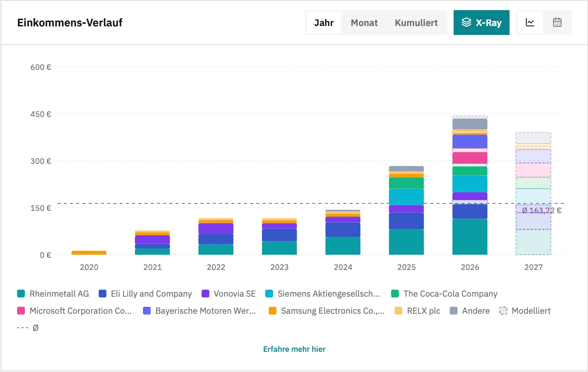The height and width of the screenshot is (372, 588).
Task: Click the '600 €' y-axis label
Action: tap(41, 67)
